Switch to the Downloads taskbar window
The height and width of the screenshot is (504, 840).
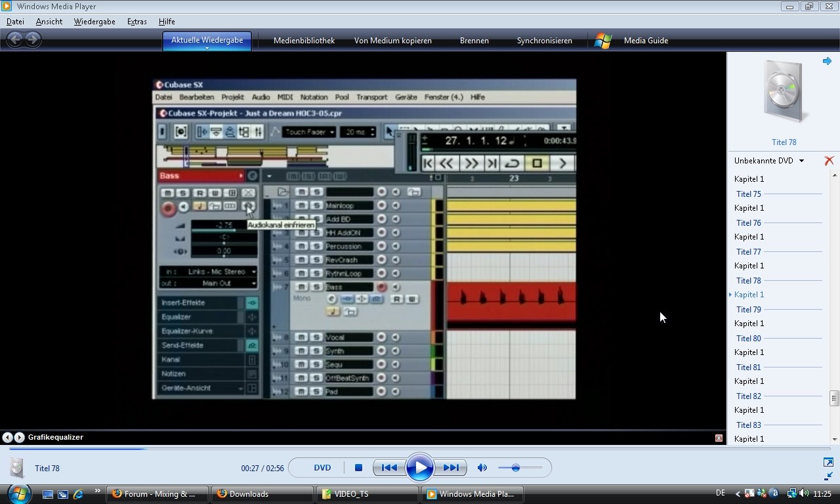pyautogui.click(x=262, y=494)
